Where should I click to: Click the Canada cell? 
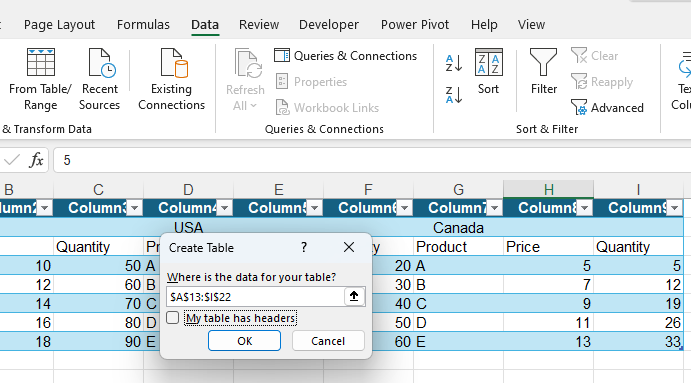458,227
